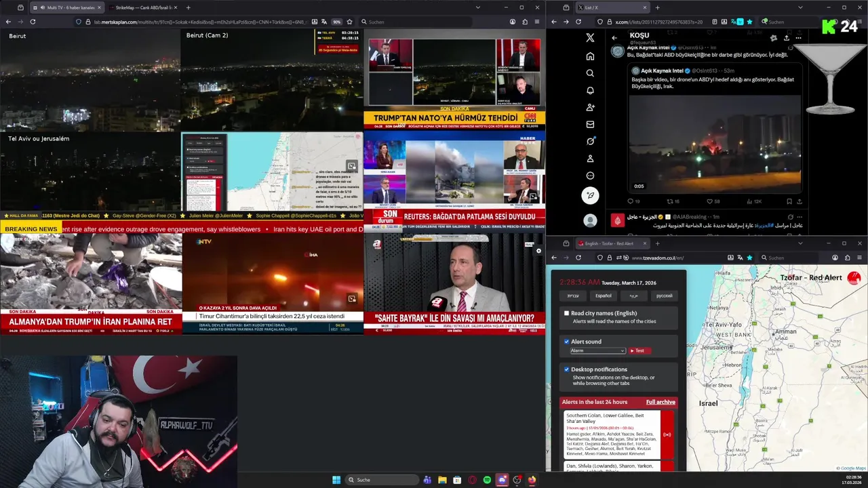Enable Read city names (English) checkbox
868x488 pixels.
click(x=567, y=313)
